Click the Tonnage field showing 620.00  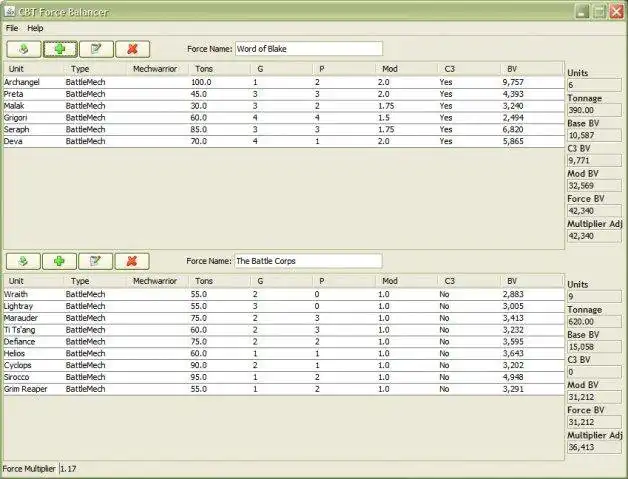coord(594,322)
